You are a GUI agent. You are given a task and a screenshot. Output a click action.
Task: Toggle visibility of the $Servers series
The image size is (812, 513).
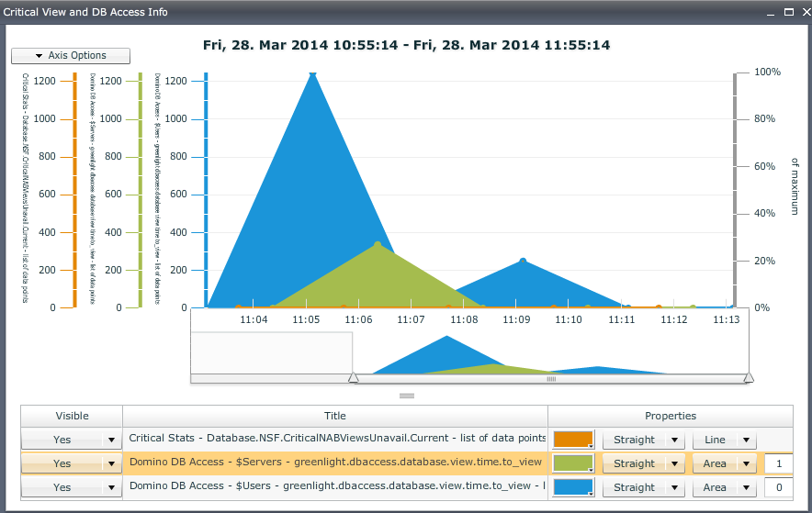(x=72, y=463)
